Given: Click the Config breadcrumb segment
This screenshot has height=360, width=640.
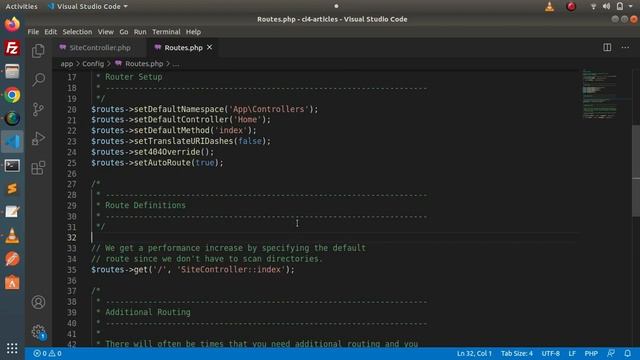Looking at the screenshot, I should (x=93, y=64).
